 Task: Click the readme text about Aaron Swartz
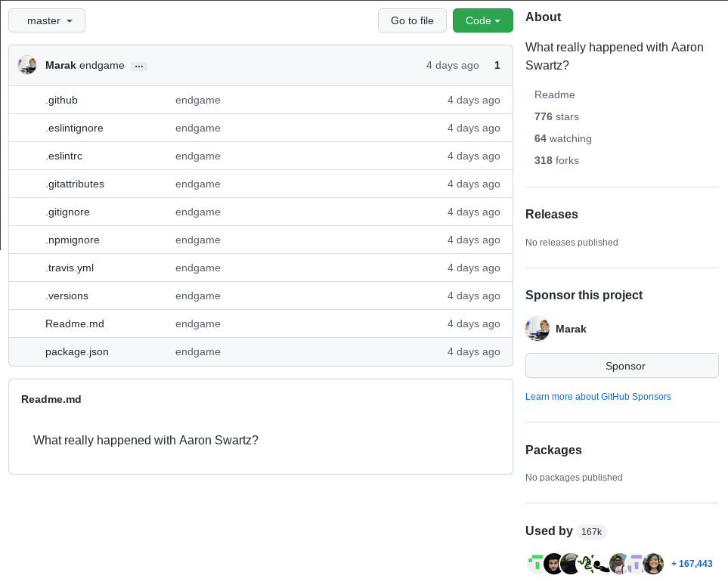(146, 440)
